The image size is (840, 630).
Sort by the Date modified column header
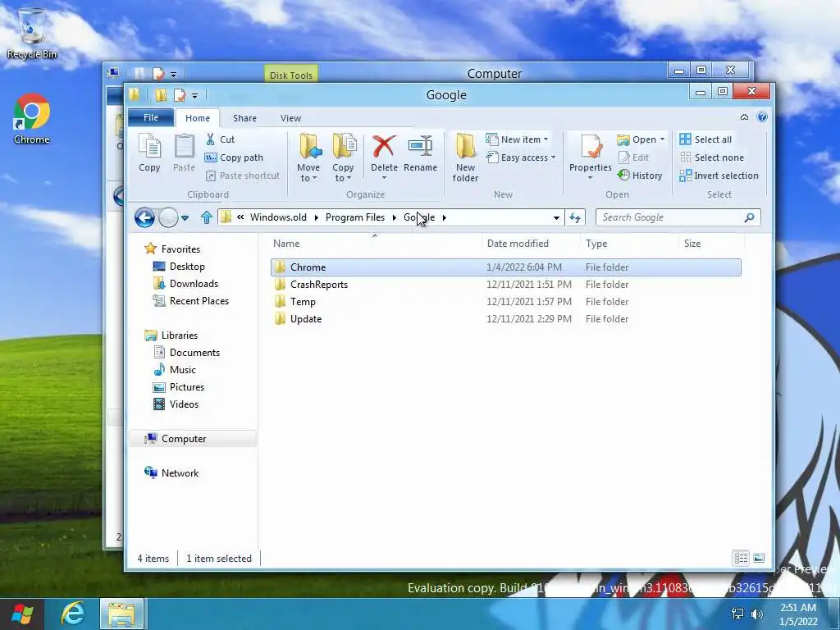(531, 243)
